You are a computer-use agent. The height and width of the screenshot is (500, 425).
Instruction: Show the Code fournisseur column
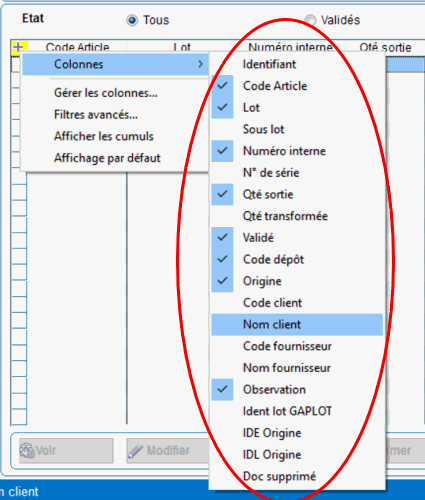tap(297, 346)
